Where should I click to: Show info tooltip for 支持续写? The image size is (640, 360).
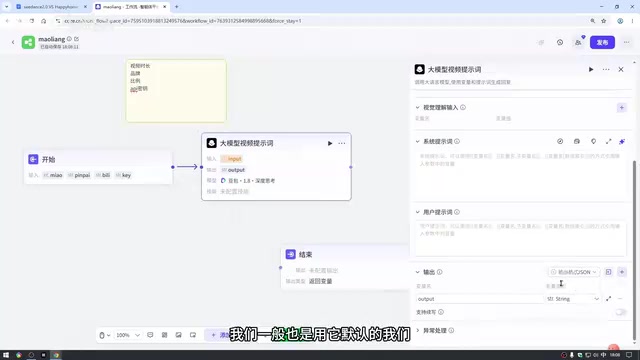point(441,312)
